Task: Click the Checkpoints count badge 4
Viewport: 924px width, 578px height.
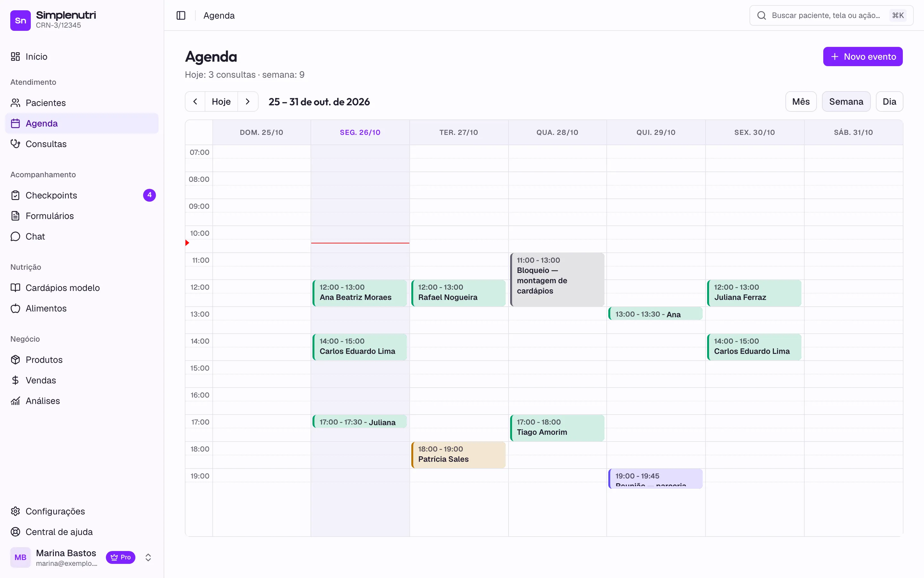Action: point(149,195)
